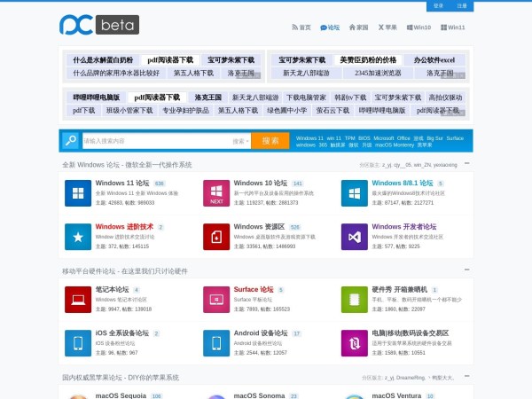
Task: Open the pink Windows 10 NEXT icon
Action: coord(215,192)
